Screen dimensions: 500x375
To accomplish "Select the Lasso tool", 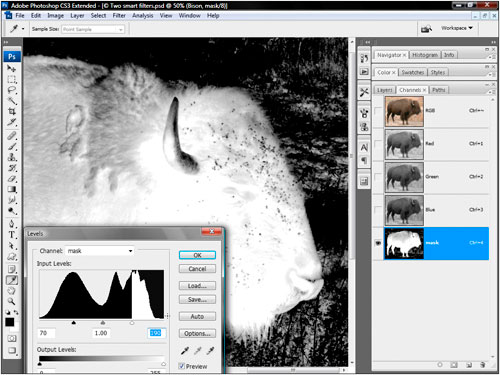I will point(12,90).
